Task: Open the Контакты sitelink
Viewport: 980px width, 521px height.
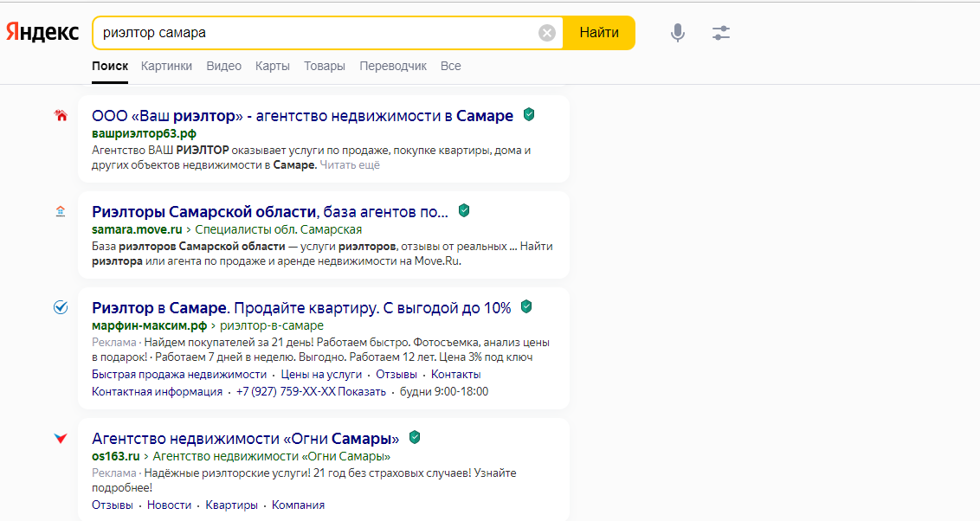Action: coord(455,374)
